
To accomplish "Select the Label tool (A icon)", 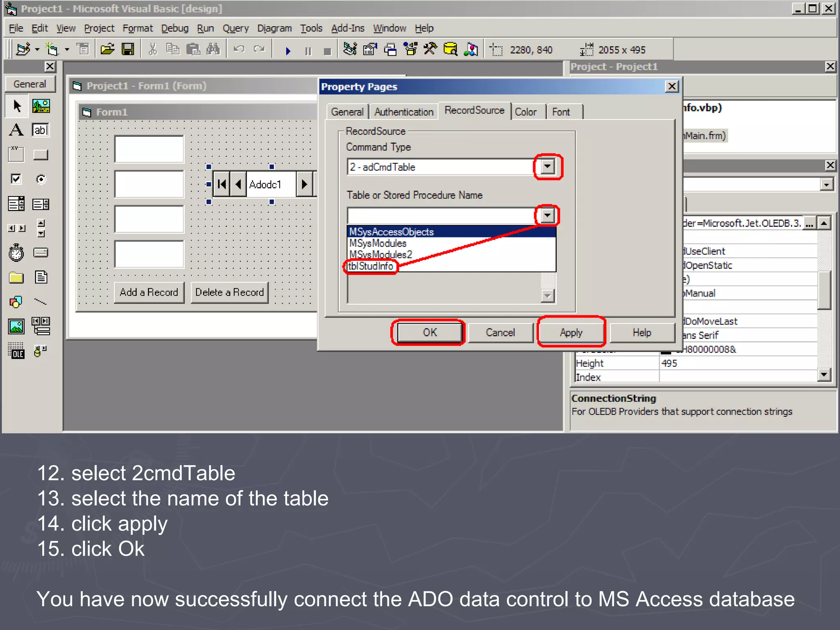I will click(16, 130).
